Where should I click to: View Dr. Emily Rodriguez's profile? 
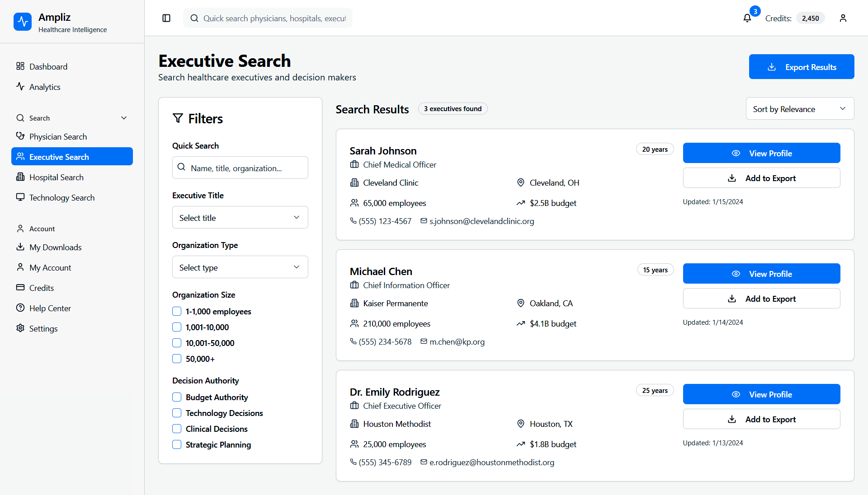coord(761,394)
